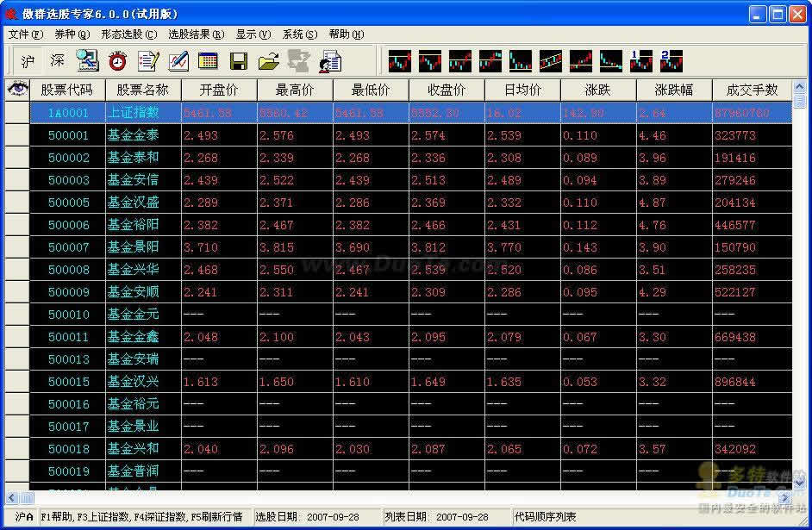The width and height of the screenshot is (812, 530).
Task: Click the magnifier search stock toolbar icon
Action: 88,61
